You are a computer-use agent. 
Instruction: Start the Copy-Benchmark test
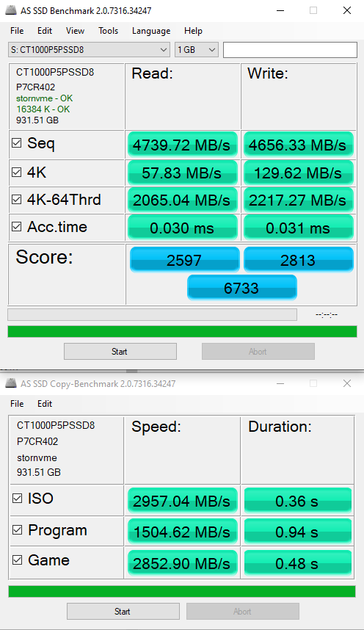(x=123, y=612)
